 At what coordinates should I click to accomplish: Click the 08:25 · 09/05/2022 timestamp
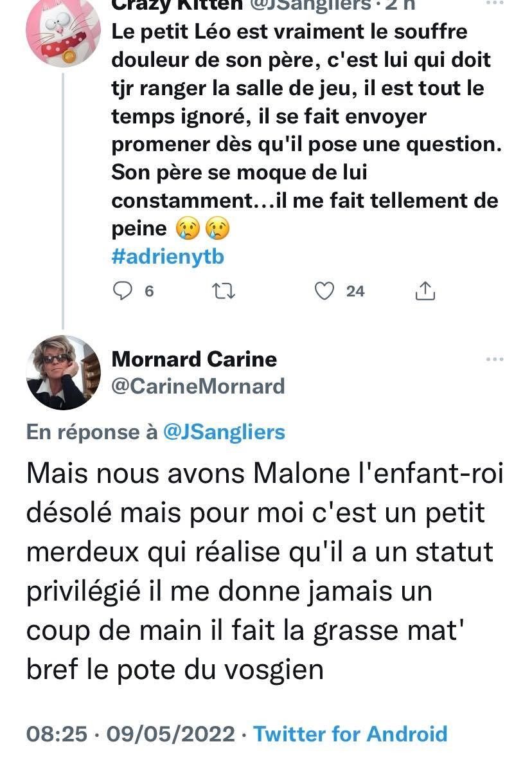130,734
